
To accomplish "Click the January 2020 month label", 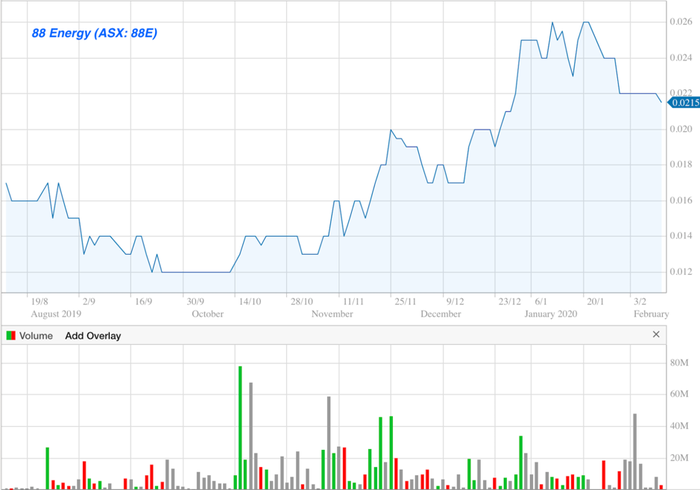I will tap(550, 314).
